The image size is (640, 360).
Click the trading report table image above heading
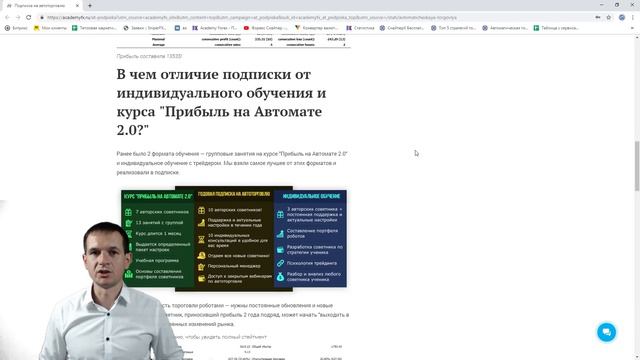pos(233,42)
